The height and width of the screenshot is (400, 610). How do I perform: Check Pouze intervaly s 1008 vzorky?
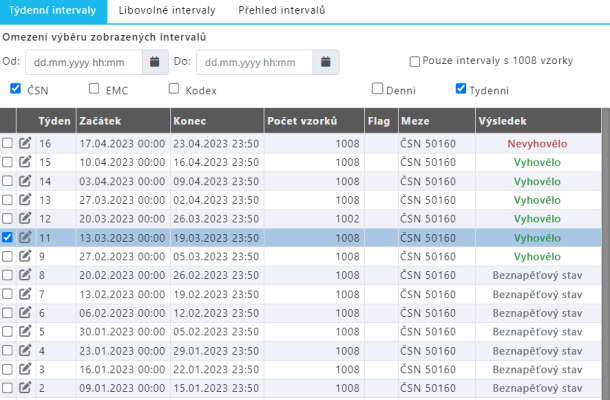pyautogui.click(x=415, y=61)
